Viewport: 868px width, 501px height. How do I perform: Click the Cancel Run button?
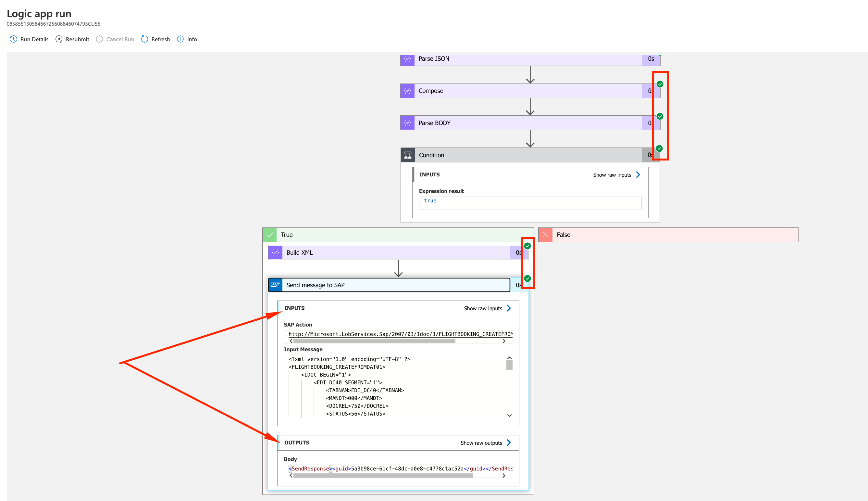(115, 39)
